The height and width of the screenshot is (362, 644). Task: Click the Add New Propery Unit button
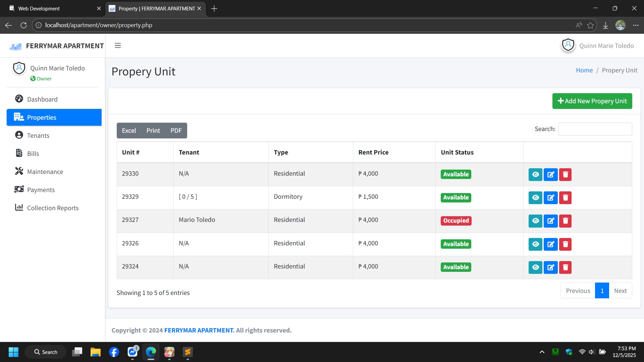click(592, 101)
